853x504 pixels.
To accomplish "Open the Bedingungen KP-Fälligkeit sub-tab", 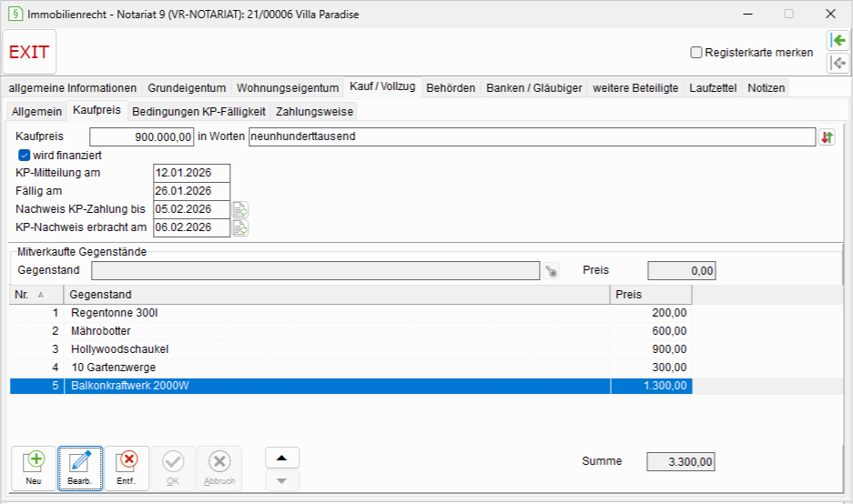I will click(x=198, y=112).
